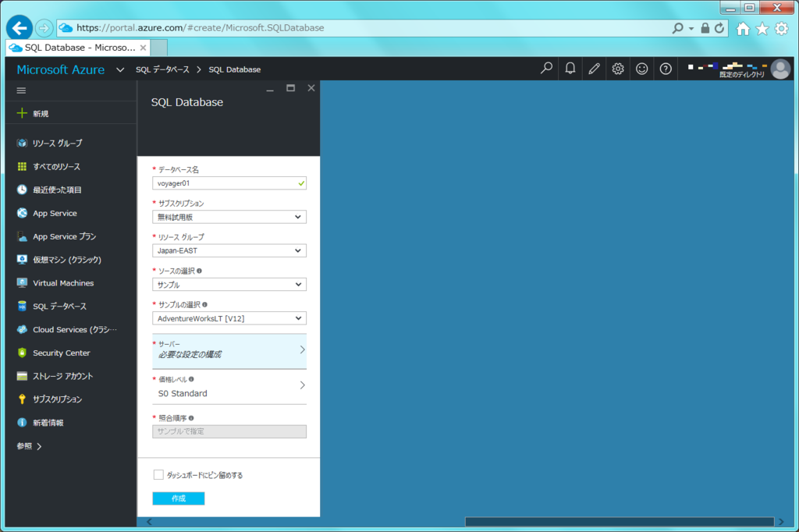Open browser Tools gear icon
The image size is (799, 532).
pos(782,29)
